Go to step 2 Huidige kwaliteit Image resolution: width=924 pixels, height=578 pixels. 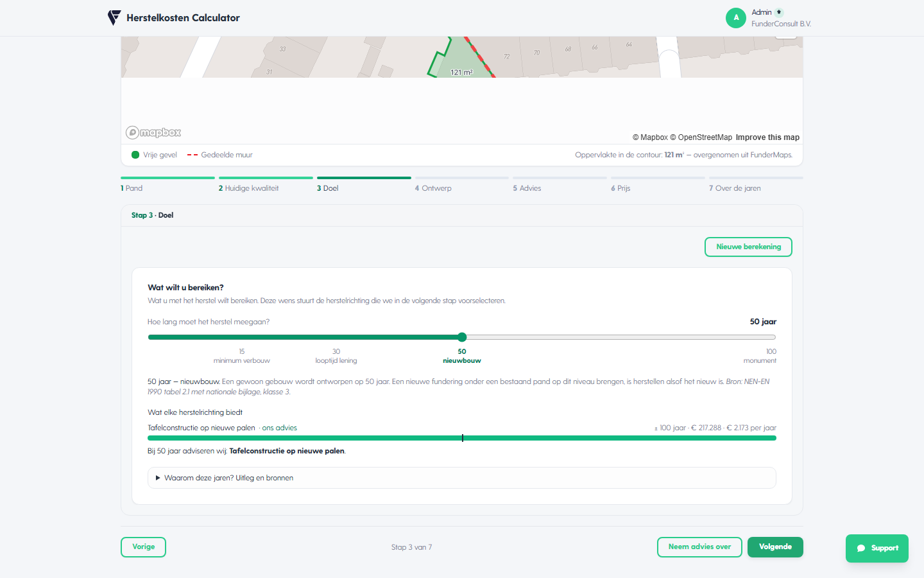tap(266, 184)
